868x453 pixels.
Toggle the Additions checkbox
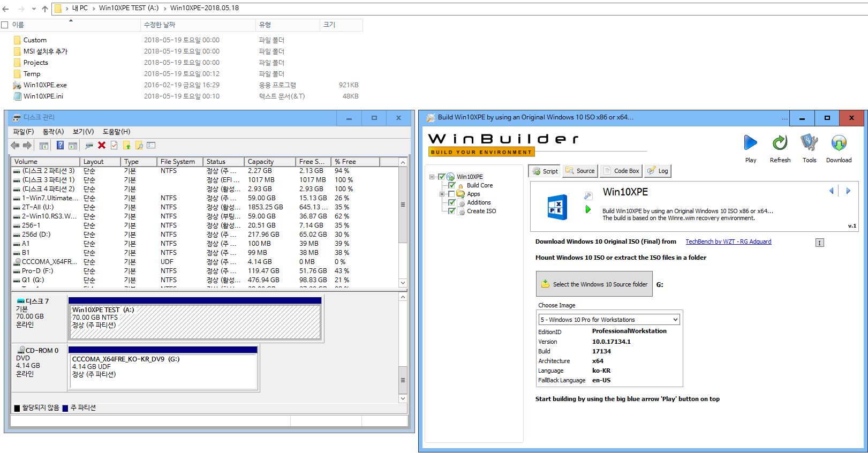452,202
